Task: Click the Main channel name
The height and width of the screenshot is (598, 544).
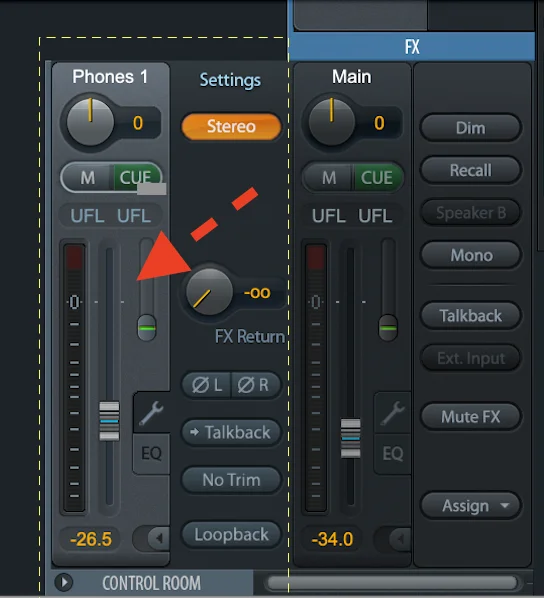Action: click(351, 77)
